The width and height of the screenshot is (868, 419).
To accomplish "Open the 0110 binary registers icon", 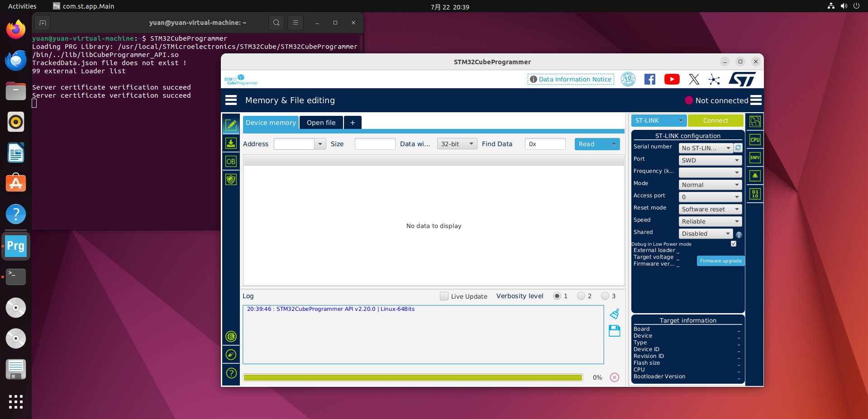I will click(755, 194).
